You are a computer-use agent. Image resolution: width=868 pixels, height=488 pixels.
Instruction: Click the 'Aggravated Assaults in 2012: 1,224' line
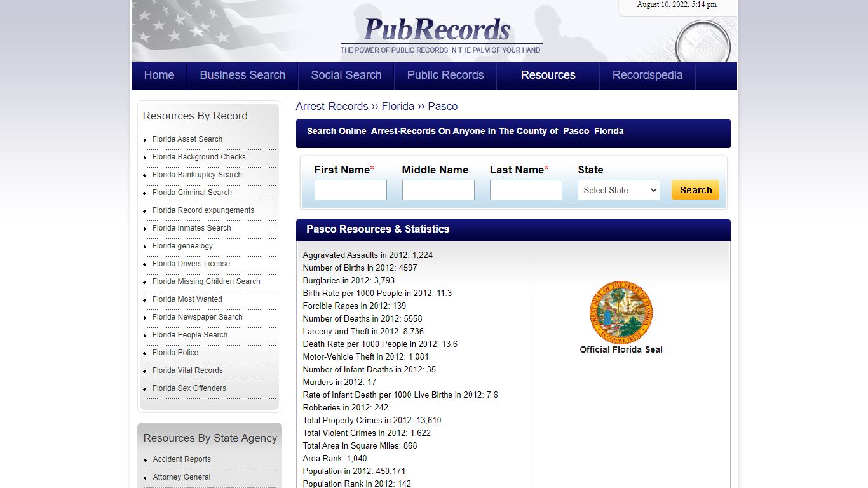[x=368, y=255]
